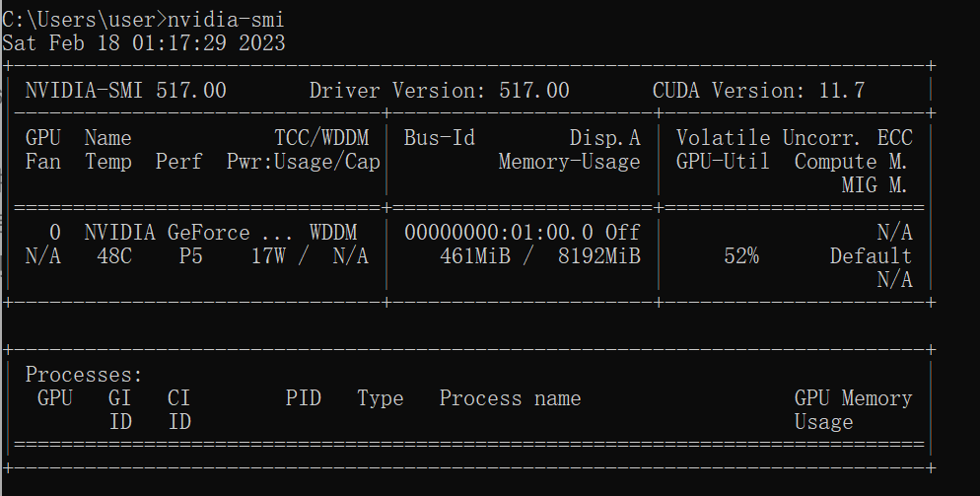
Task: Click bus id "00000000:01:00.0"
Action: pos(499,234)
